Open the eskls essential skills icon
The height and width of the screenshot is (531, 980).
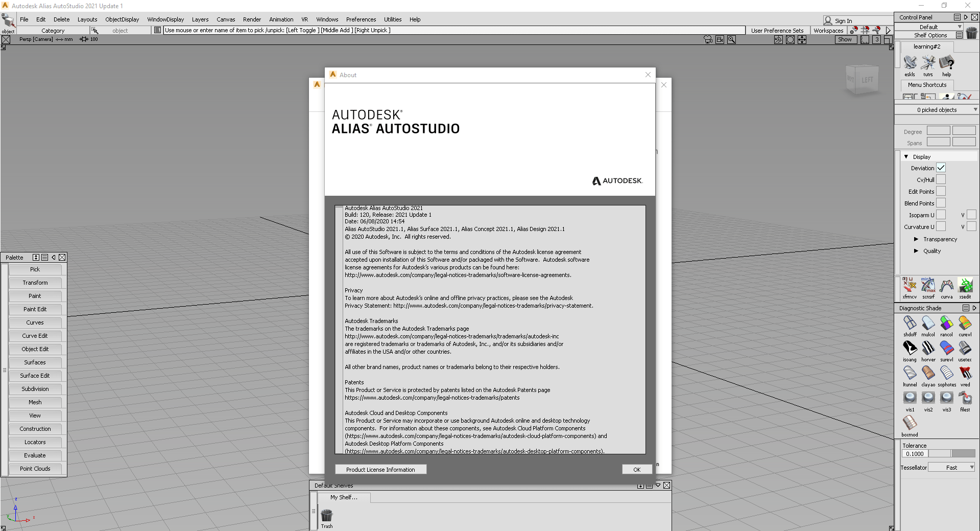(910, 63)
